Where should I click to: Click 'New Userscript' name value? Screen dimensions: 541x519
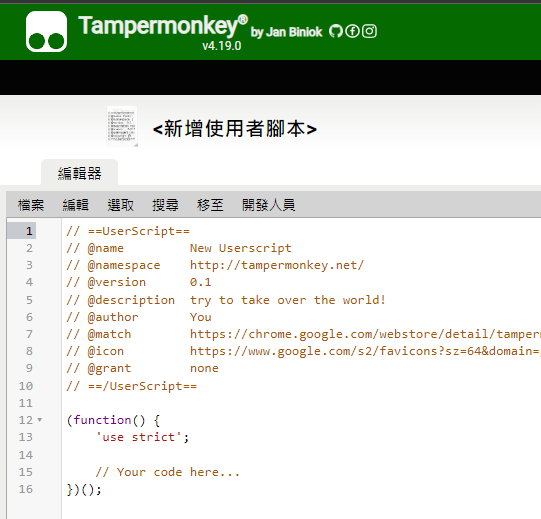pos(241,248)
